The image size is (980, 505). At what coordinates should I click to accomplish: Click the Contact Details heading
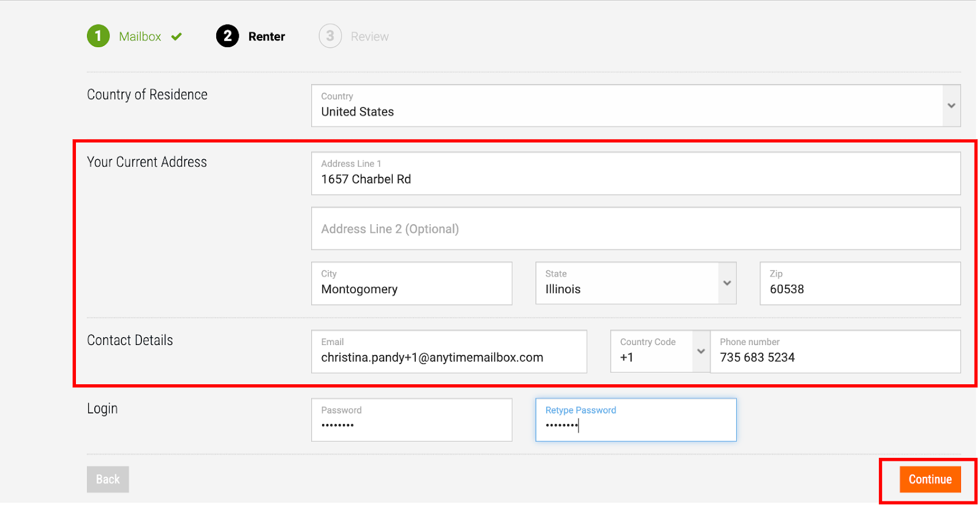pyautogui.click(x=130, y=340)
